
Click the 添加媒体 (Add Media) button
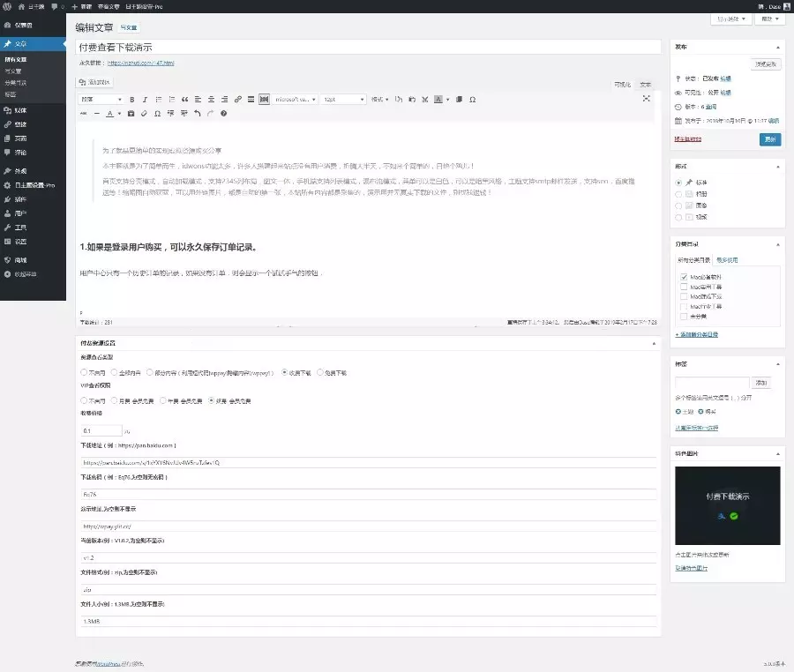(x=95, y=82)
